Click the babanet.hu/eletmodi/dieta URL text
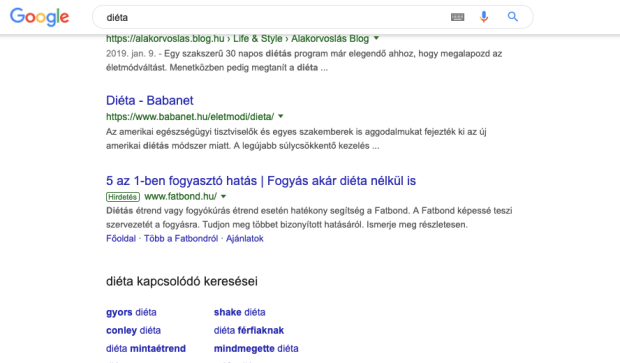The width and height of the screenshot is (620, 363). pos(190,117)
